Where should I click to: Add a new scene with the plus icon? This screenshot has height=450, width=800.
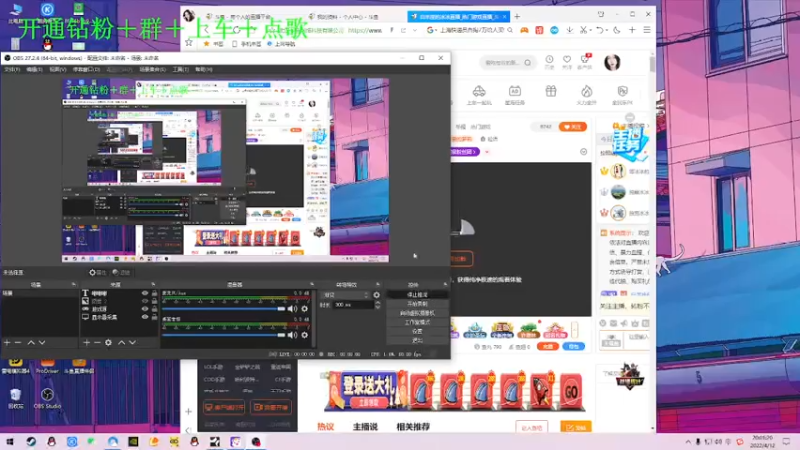pos(7,342)
